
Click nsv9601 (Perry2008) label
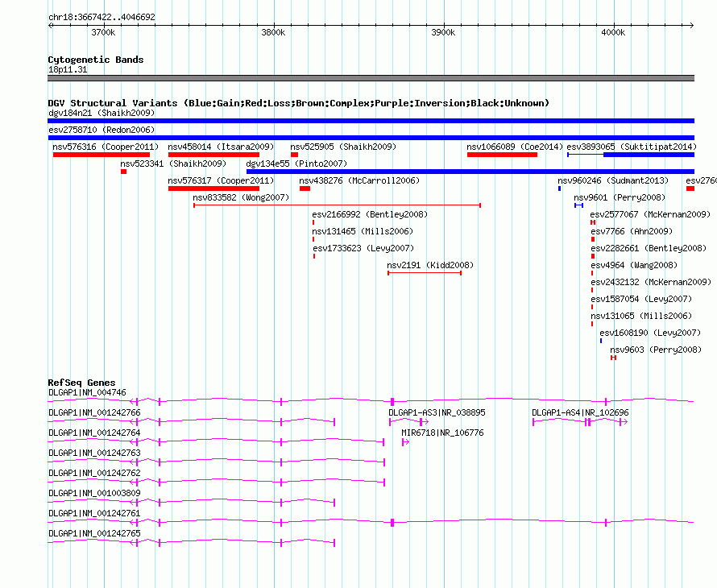(x=620, y=197)
